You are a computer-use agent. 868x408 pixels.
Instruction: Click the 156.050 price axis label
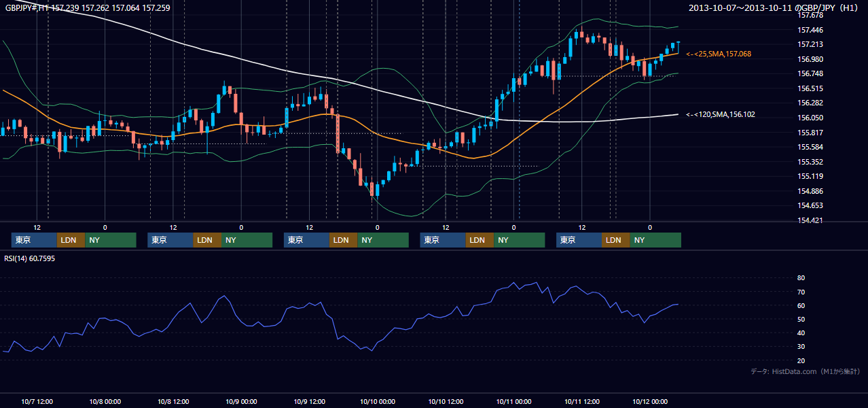click(810, 118)
